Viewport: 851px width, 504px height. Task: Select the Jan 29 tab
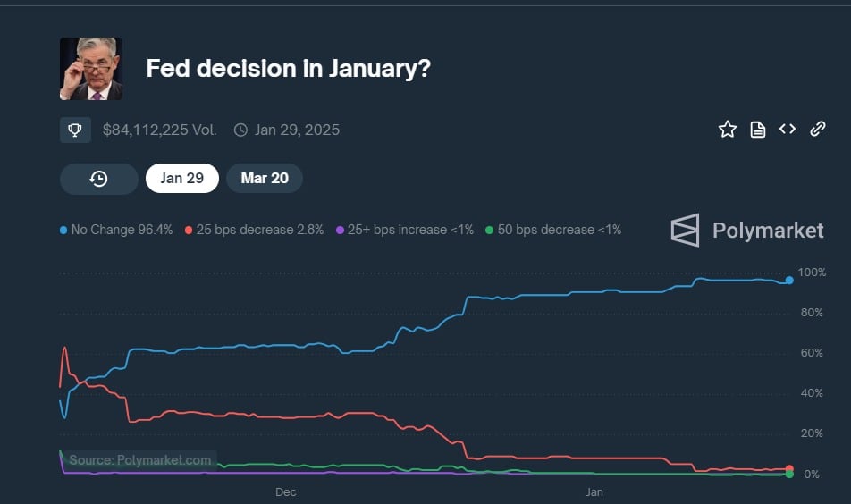(182, 178)
